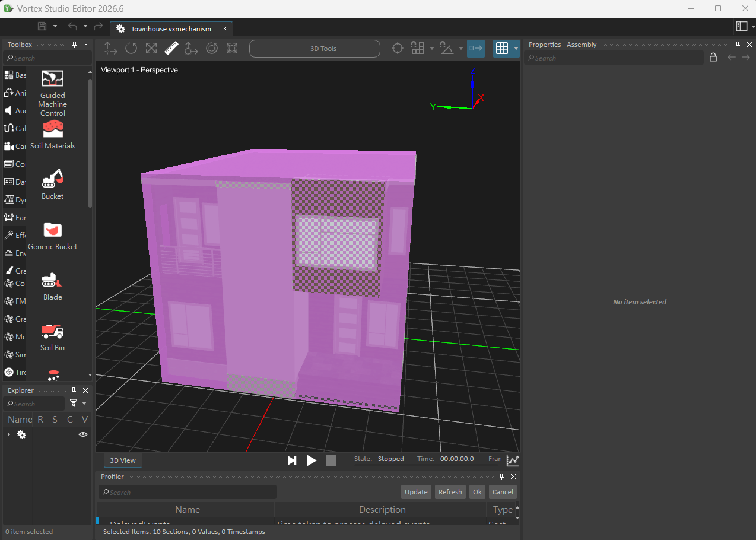Toggle the Properties panel lock
The height and width of the screenshot is (540, 756).
pyautogui.click(x=713, y=58)
